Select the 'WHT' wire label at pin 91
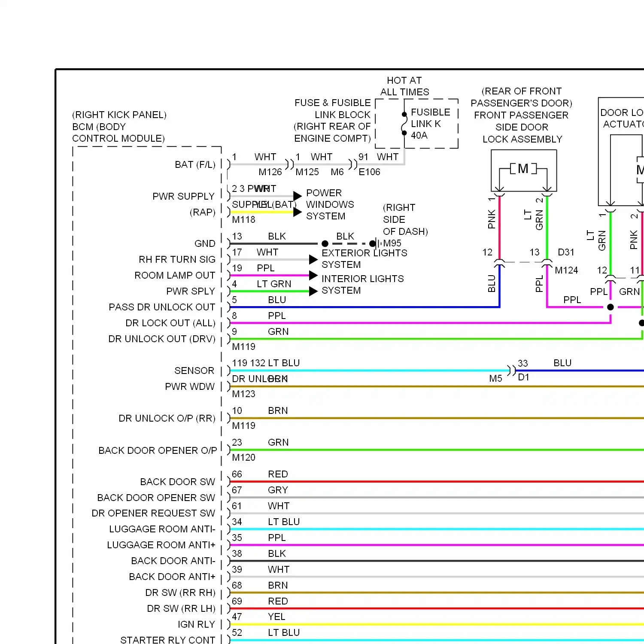 388,157
